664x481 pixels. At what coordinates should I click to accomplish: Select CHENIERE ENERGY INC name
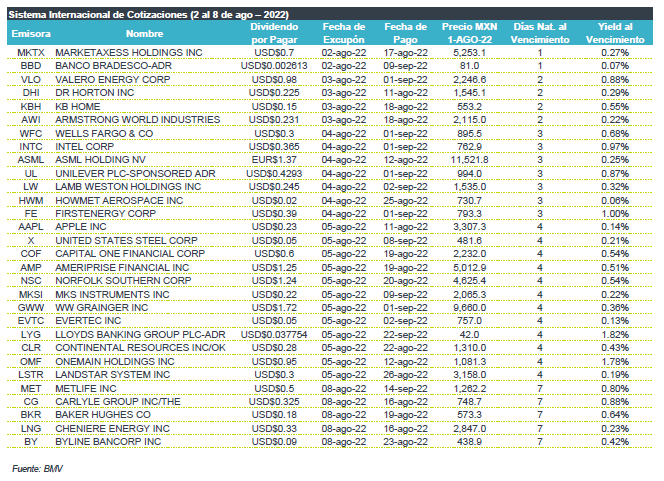click(x=112, y=428)
